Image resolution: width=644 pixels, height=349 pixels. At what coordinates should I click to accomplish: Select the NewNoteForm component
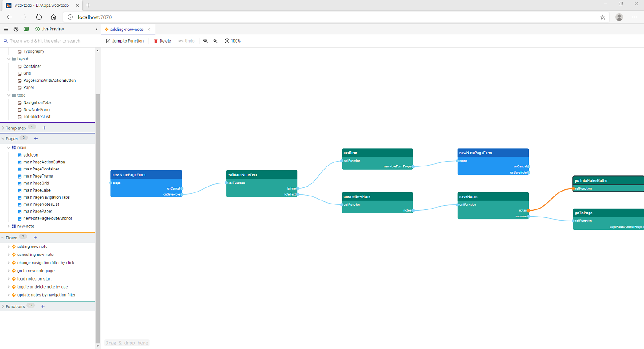tap(37, 110)
